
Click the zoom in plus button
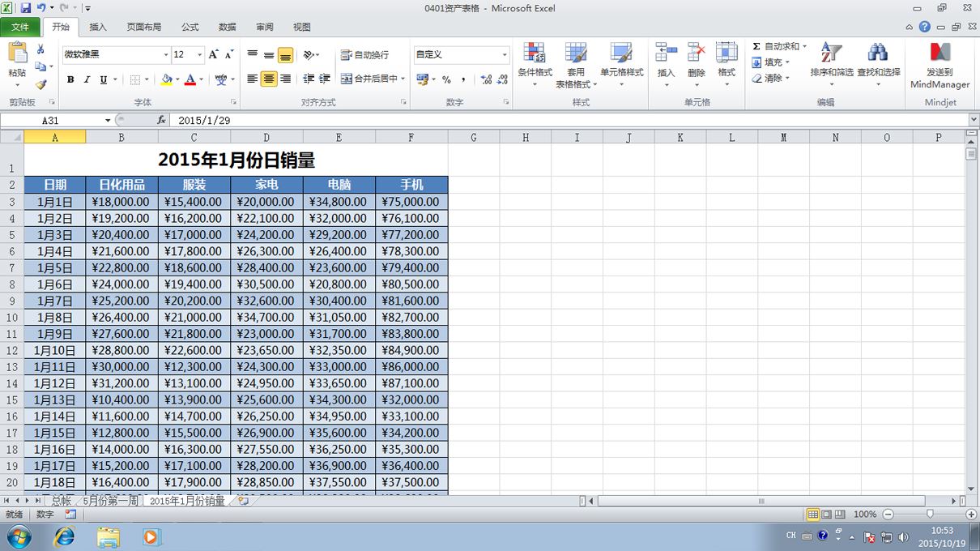972,515
